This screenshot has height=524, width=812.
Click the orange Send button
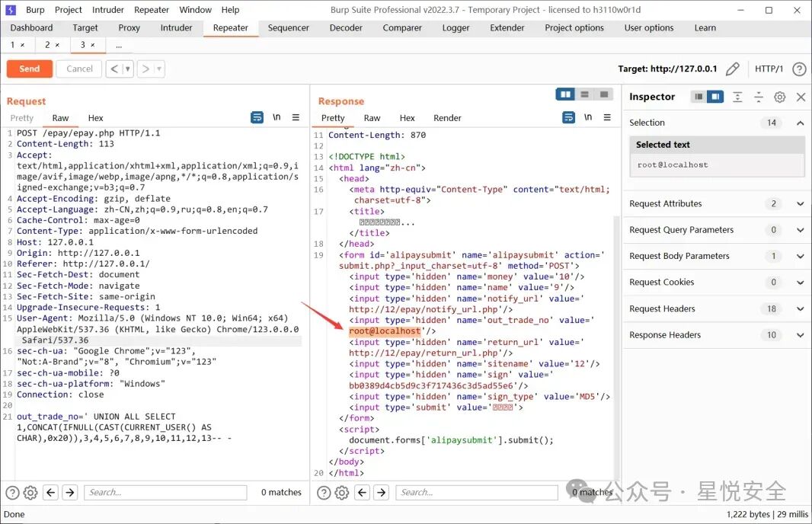(x=30, y=69)
